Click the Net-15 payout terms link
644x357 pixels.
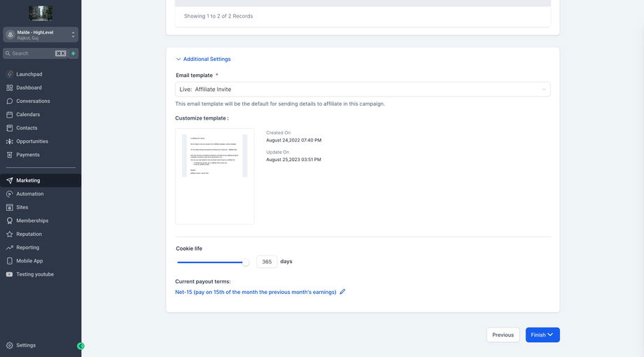pos(255,292)
